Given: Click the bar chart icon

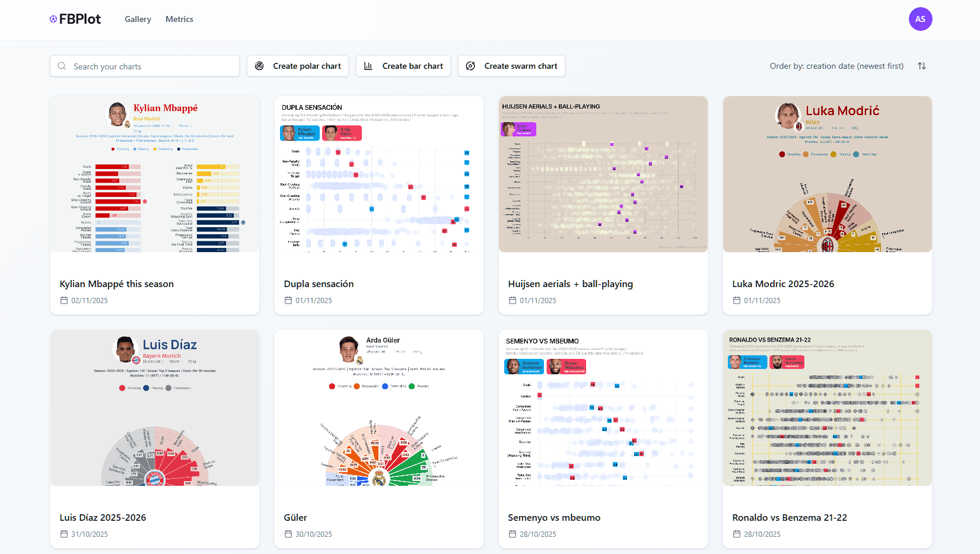Looking at the screenshot, I should click(x=368, y=66).
